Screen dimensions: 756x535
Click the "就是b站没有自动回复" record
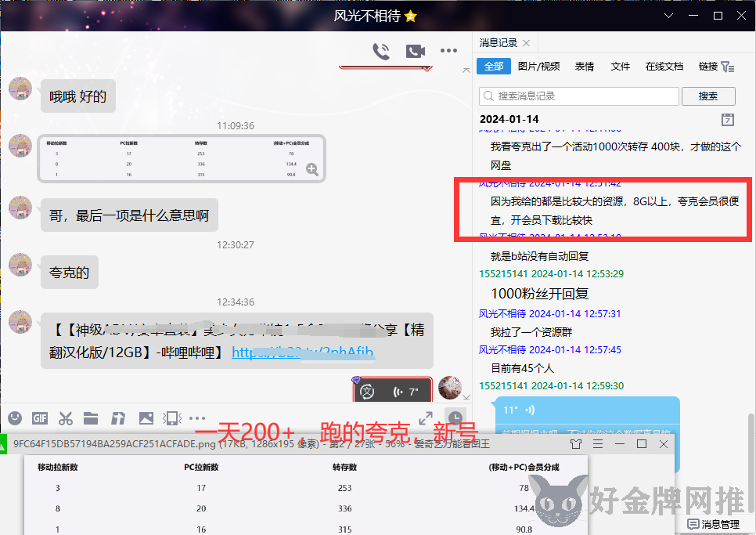click(539, 256)
